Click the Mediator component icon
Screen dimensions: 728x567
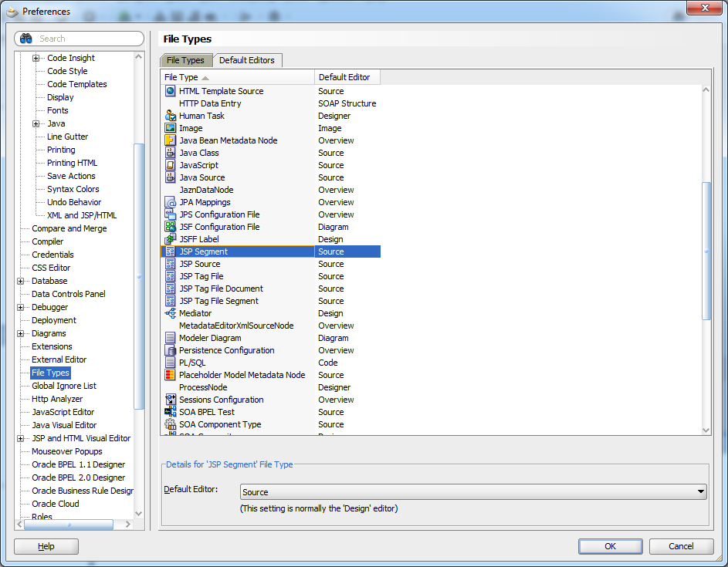pos(169,313)
